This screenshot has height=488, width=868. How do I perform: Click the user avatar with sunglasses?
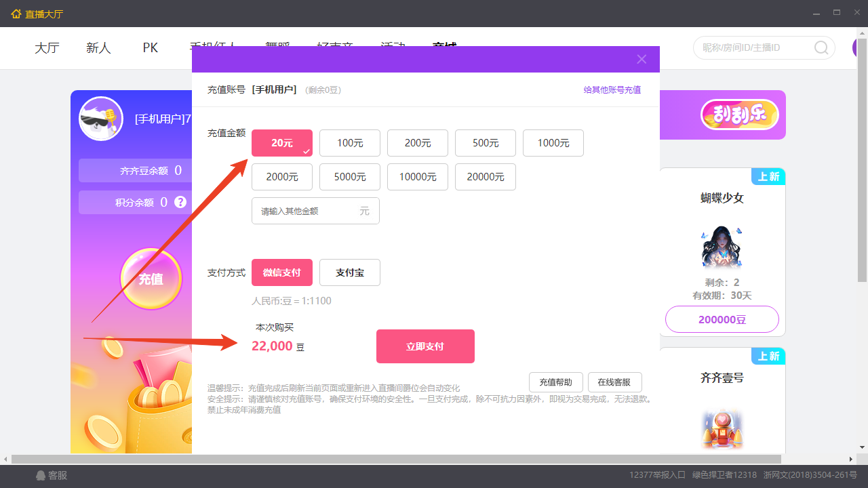(x=101, y=119)
